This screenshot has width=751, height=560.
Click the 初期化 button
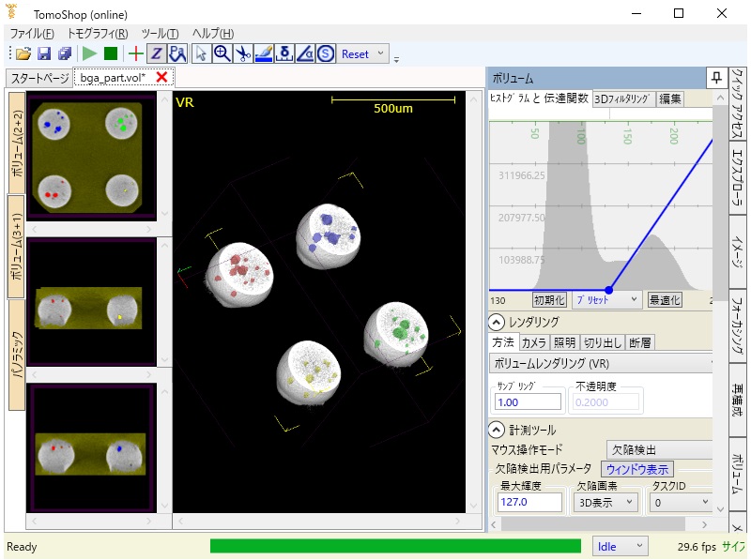pos(549,300)
